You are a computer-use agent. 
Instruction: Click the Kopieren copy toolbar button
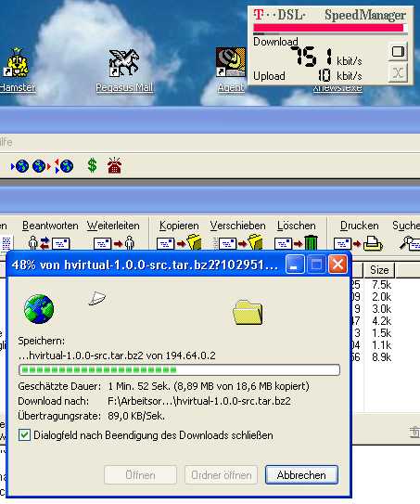click(179, 235)
